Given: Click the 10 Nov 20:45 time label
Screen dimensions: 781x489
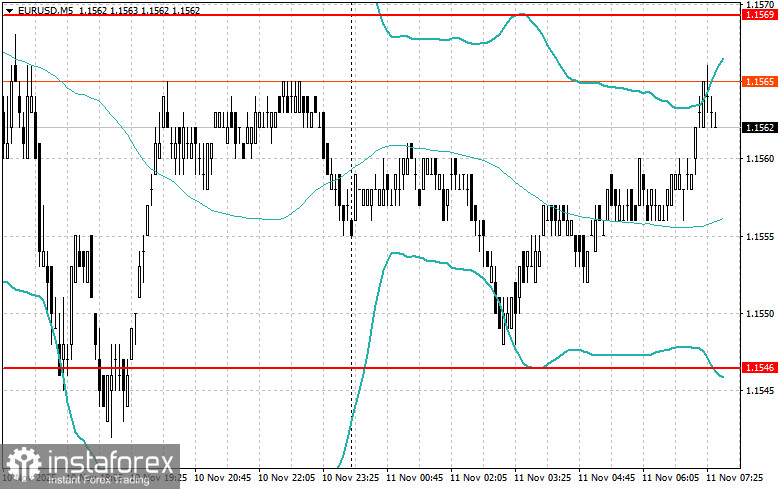Looking at the screenshot, I should (x=223, y=478).
